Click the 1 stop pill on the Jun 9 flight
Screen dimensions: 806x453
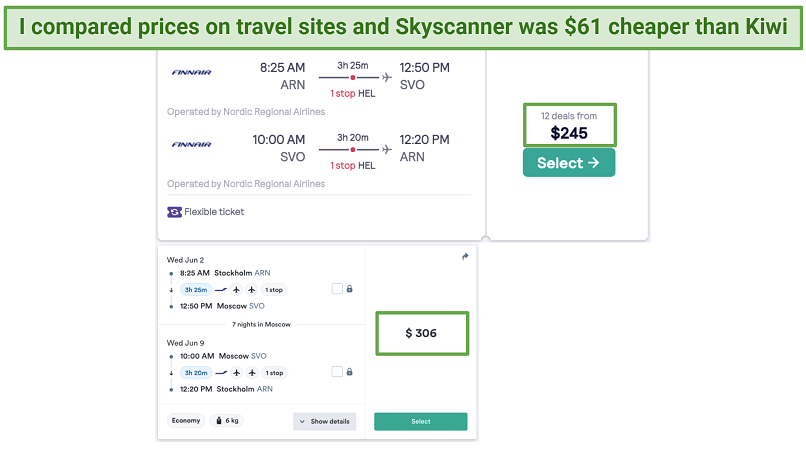274,372
